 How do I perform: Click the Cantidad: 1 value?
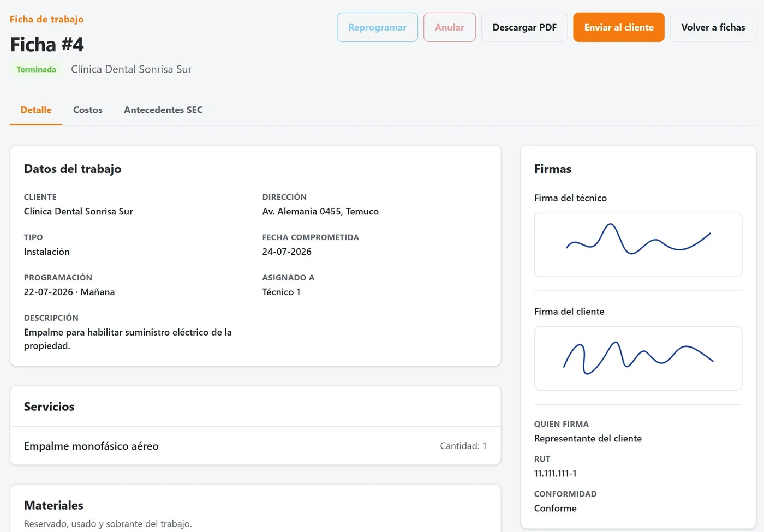(x=463, y=446)
